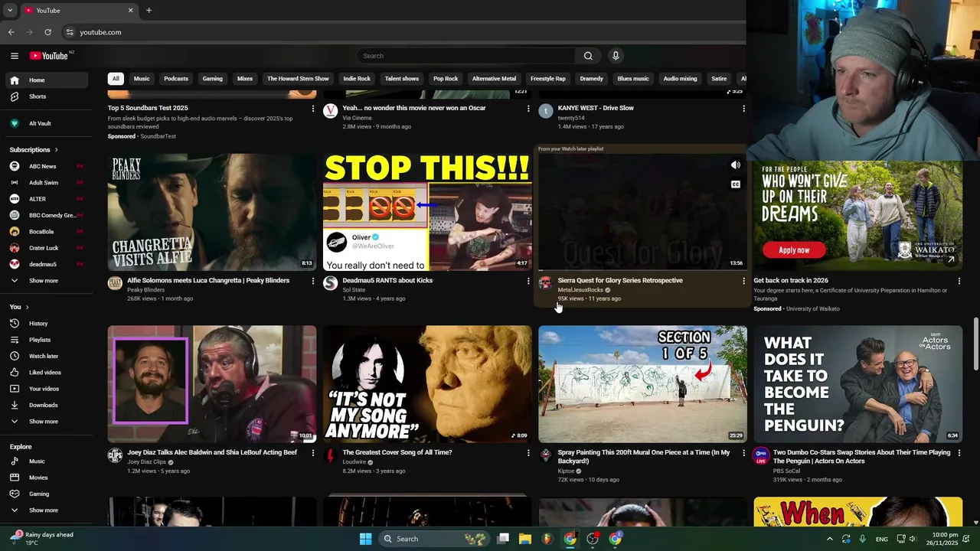Open browser tab search dropdown
The width and height of the screenshot is (980, 551).
point(9,11)
